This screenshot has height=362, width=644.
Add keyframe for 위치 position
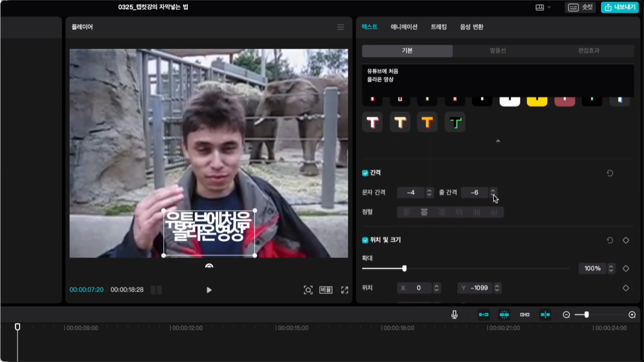click(626, 288)
